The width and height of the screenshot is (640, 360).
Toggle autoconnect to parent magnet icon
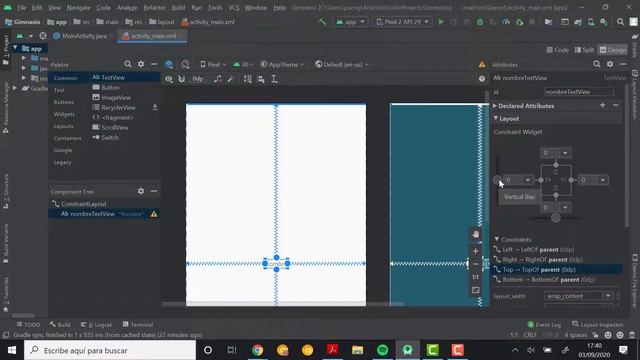[x=182, y=79]
